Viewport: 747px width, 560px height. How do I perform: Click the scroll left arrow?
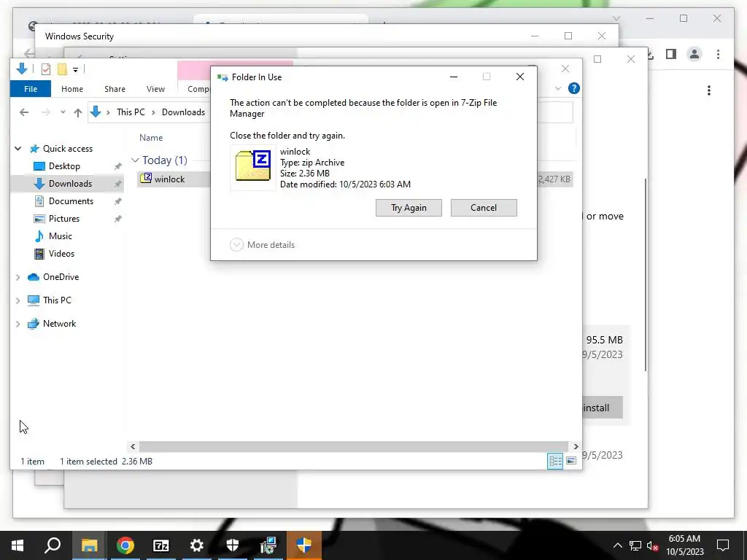(x=133, y=446)
